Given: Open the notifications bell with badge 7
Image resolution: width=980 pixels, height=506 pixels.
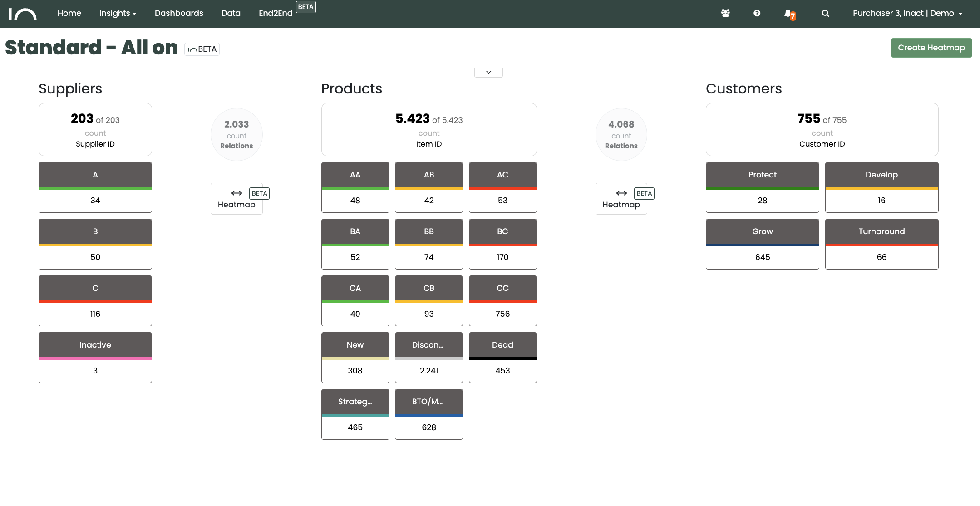Looking at the screenshot, I should [789, 14].
